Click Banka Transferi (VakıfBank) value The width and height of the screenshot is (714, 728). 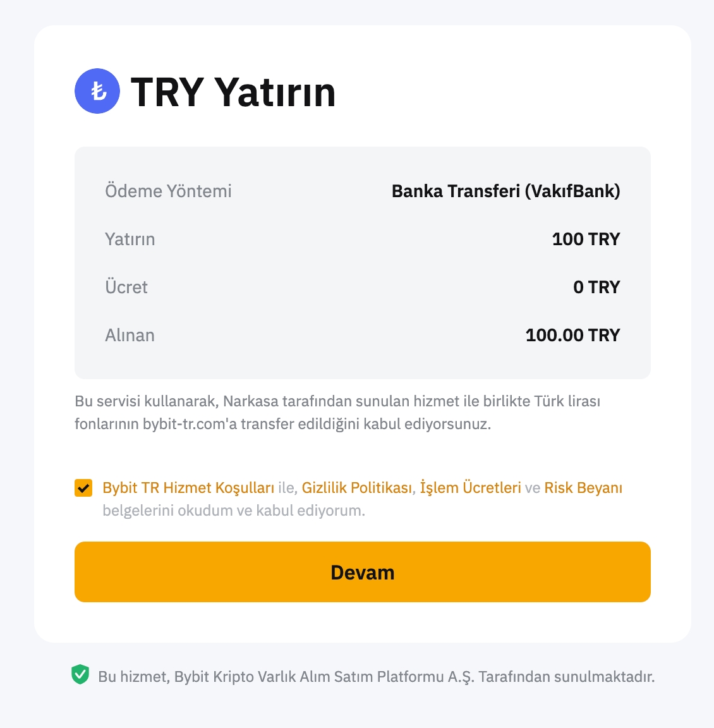(506, 191)
